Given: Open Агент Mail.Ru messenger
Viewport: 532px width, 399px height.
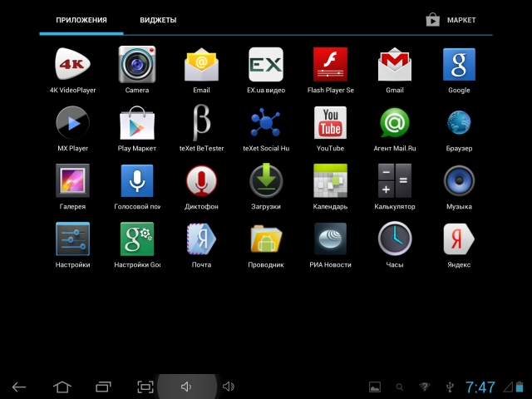Looking at the screenshot, I should click(x=395, y=123).
